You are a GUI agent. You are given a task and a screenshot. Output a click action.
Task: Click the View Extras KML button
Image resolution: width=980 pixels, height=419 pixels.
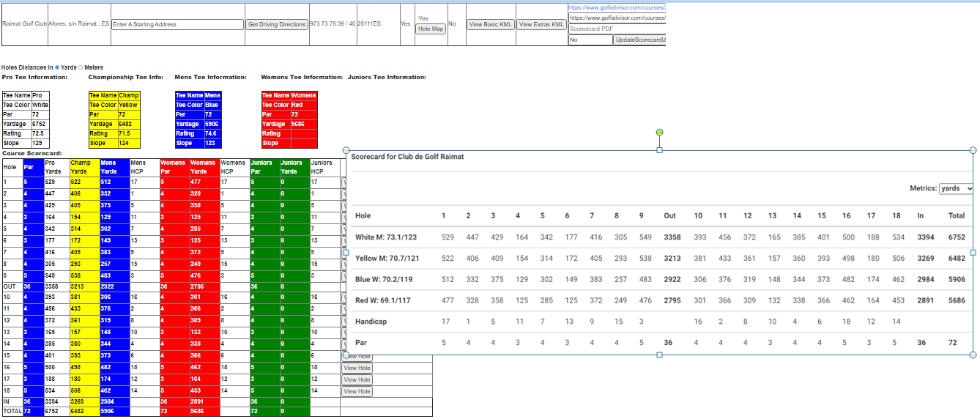[x=542, y=24]
